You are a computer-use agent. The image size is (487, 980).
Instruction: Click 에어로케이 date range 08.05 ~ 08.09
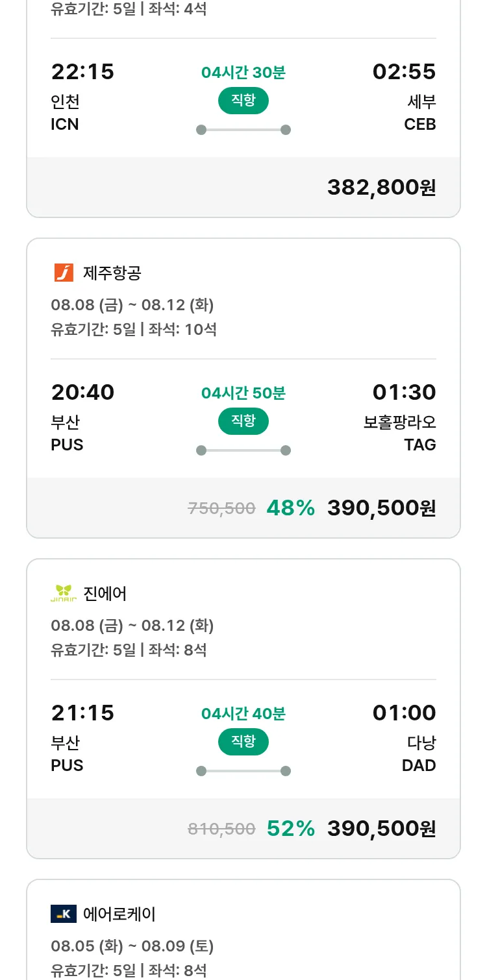tap(132, 946)
